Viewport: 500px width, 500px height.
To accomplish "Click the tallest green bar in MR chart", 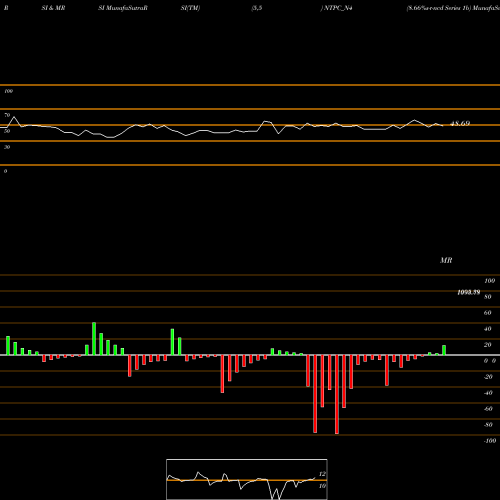I will [x=94, y=339].
